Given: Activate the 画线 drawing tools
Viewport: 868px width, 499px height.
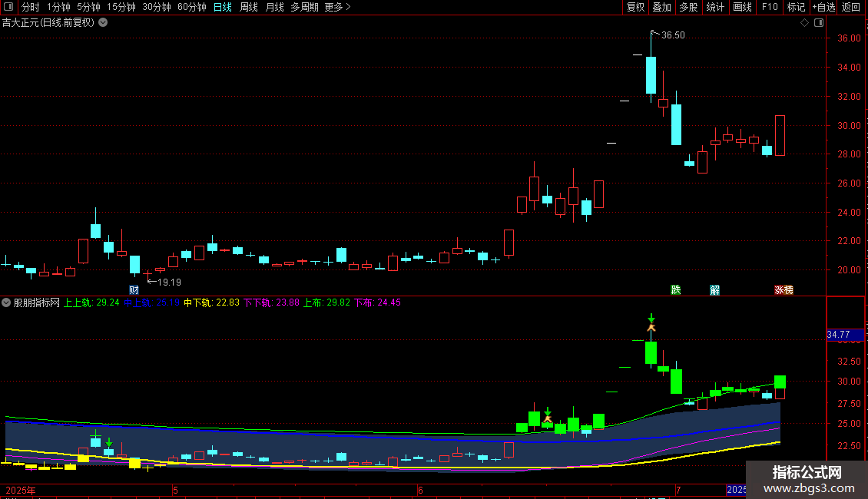Looking at the screenshot, I should click(x=742, y=7).
